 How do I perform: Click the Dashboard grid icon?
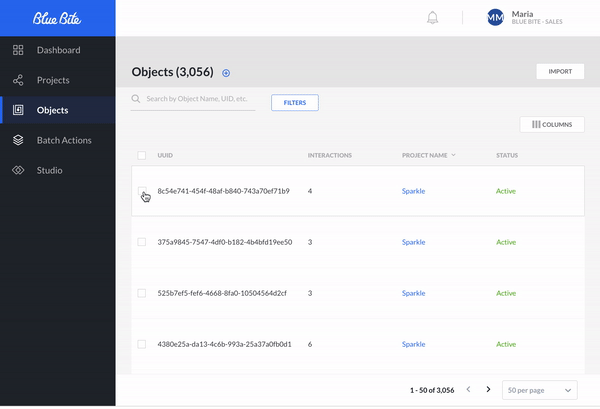(18, 50)
